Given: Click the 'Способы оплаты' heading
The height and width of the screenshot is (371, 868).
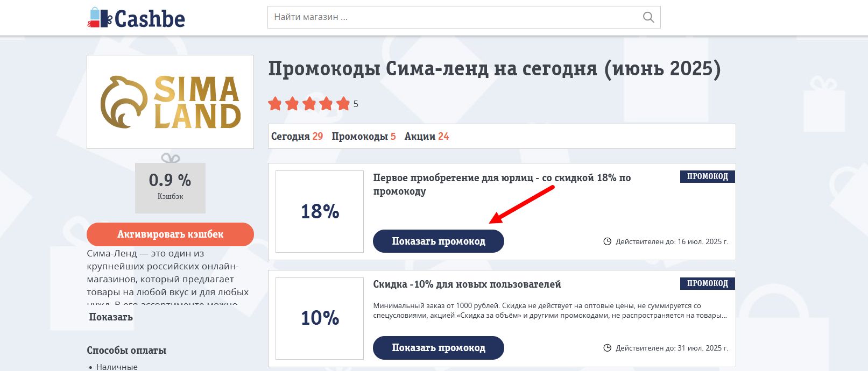Looking at the screenshot, I should coord(126,351).
